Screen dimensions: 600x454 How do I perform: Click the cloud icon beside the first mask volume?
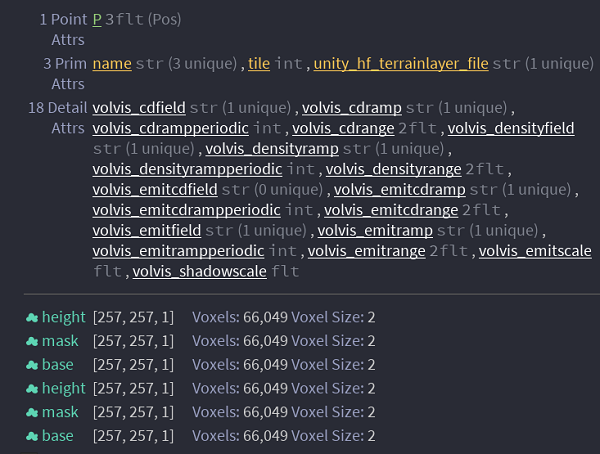(32, 342)
